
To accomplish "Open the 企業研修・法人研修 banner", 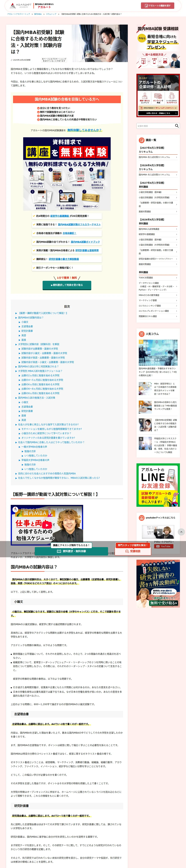I will [x=158, y=96].
